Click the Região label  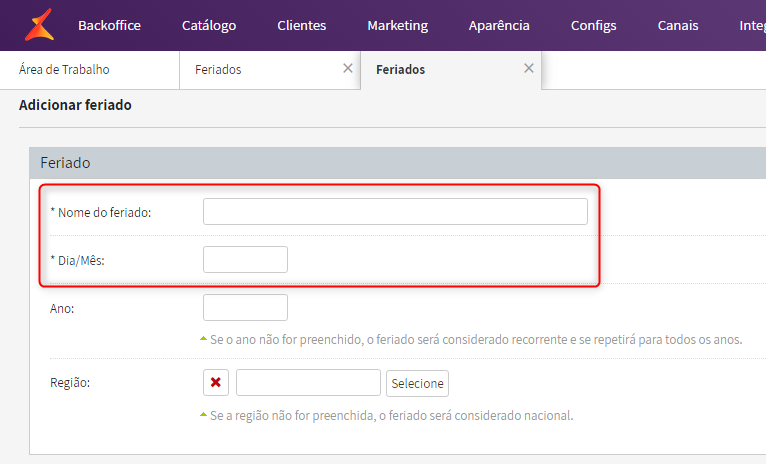tap(70, 382)
